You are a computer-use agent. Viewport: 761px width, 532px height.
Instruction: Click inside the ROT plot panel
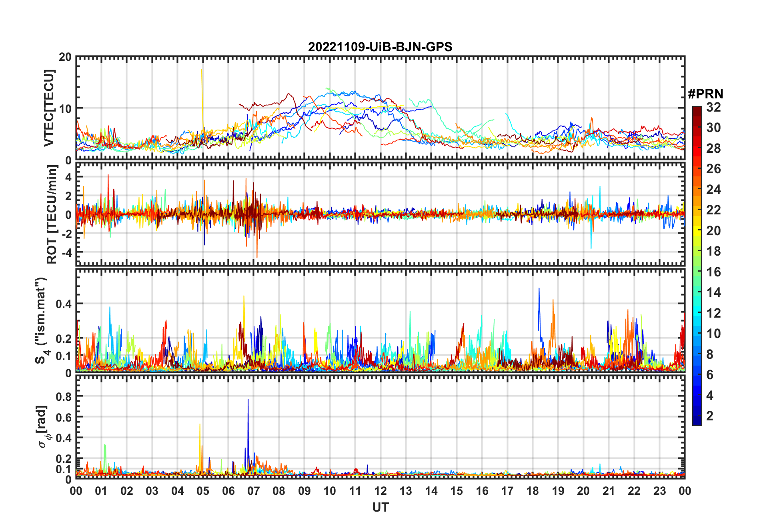[x=380, y=214]
